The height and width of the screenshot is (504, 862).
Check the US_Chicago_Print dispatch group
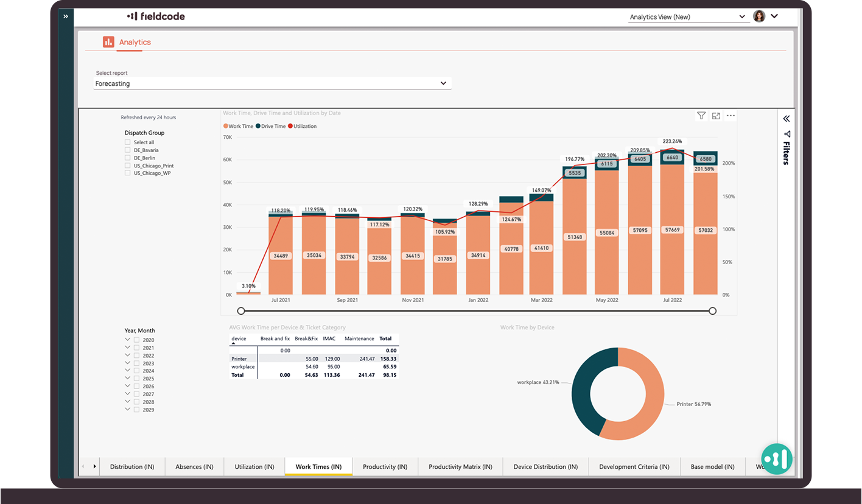pos(128,165)
